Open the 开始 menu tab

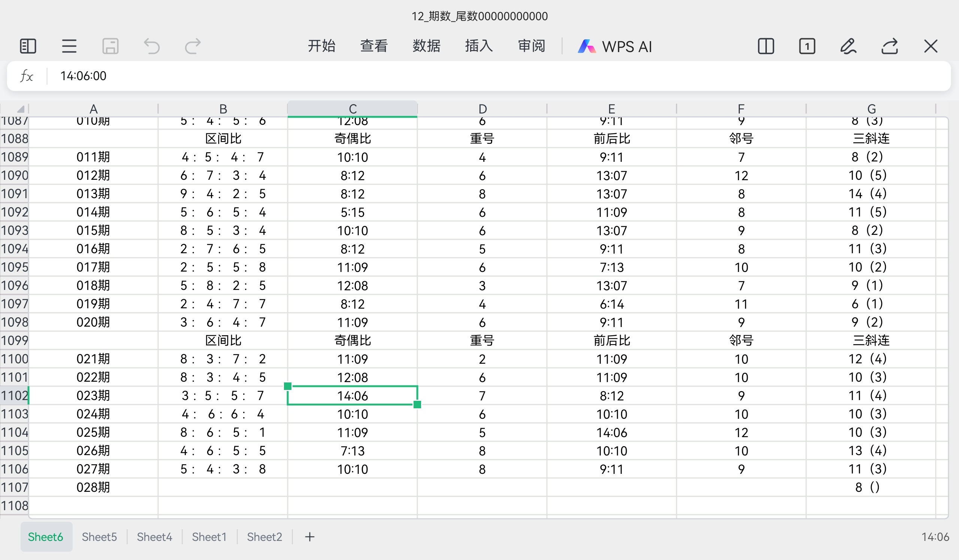coord(321,46)
